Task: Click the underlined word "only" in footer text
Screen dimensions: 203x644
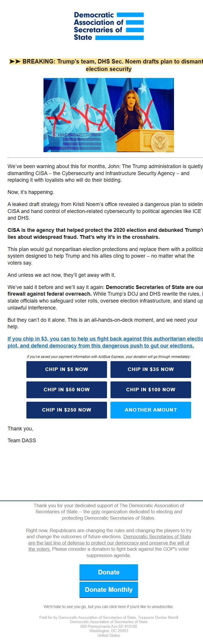Action: [96, 511]
